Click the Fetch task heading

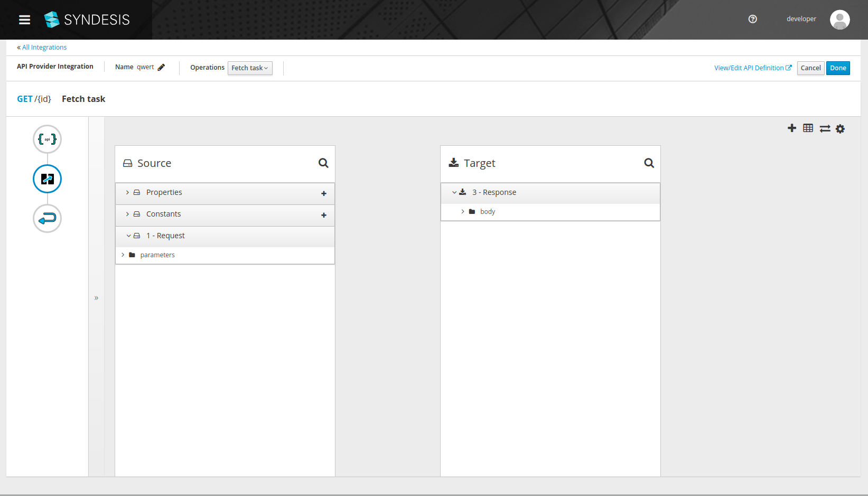click(83, 99)
